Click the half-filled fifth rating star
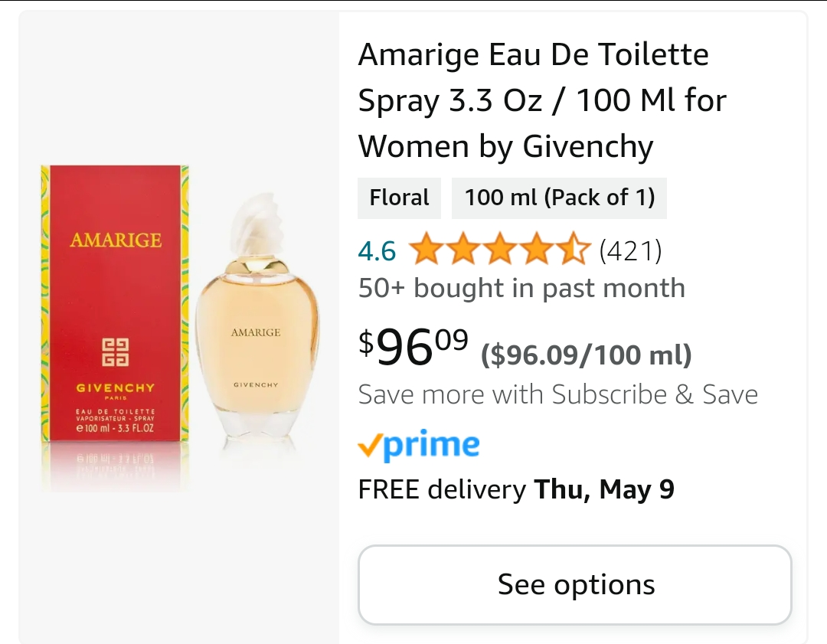Viewport: 827px width, 644px height. [x=574, y=249]
